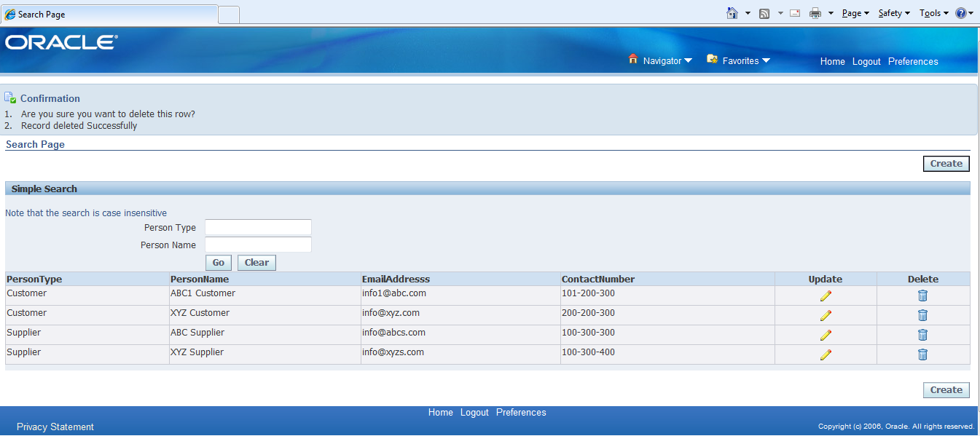
Task: Click the browser Home icon
Action: point(733,12)
